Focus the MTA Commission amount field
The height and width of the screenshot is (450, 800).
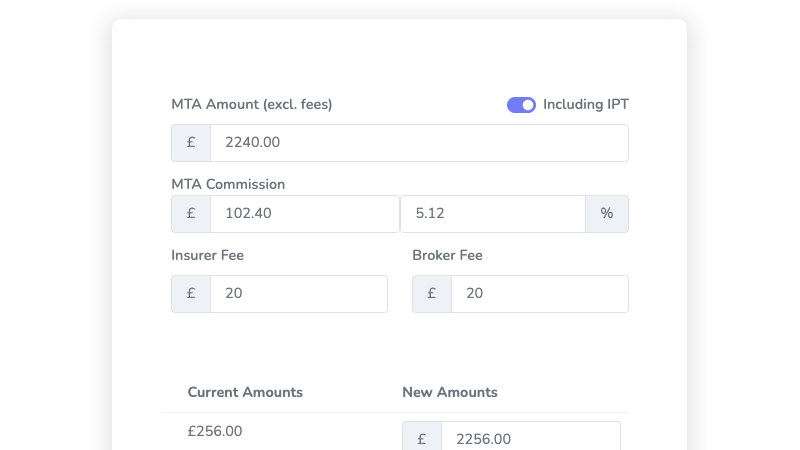304,214
